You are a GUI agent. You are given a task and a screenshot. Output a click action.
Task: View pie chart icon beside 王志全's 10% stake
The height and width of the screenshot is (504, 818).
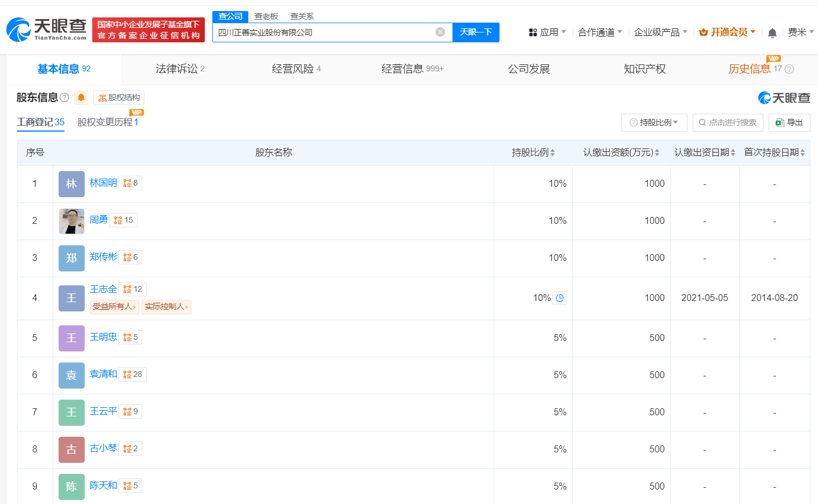[559, 297]
